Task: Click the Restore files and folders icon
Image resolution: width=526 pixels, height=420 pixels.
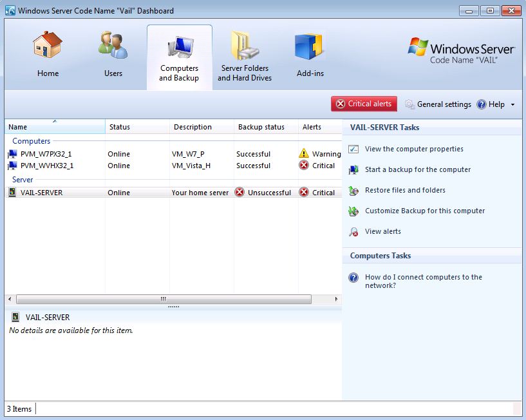Action: pos(353,191)
